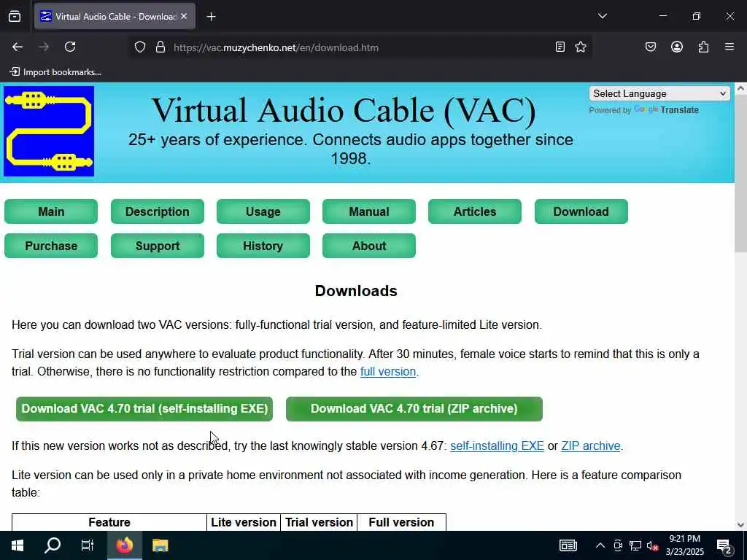Open the Manual page
Viewport: 747px width, 560px height.
click(368, 211)
